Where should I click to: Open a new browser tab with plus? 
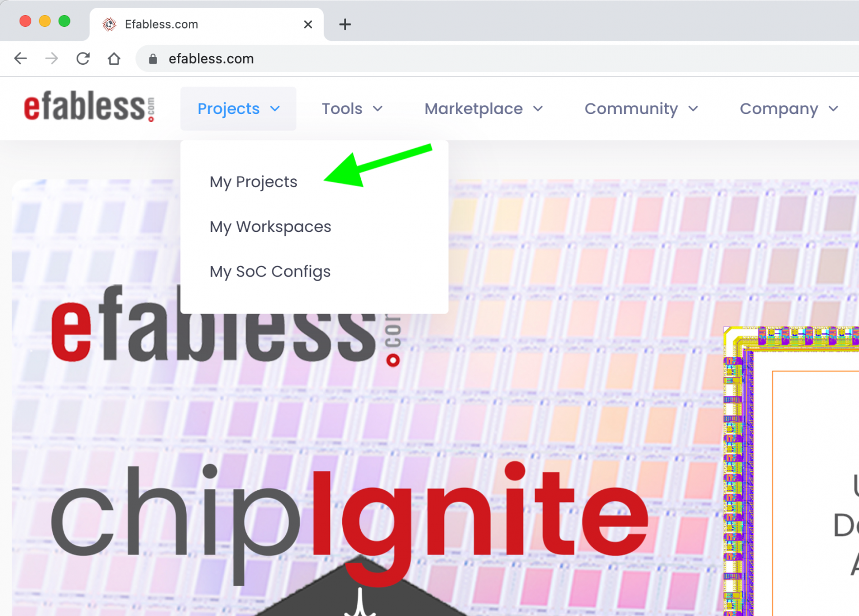[345, 25]
